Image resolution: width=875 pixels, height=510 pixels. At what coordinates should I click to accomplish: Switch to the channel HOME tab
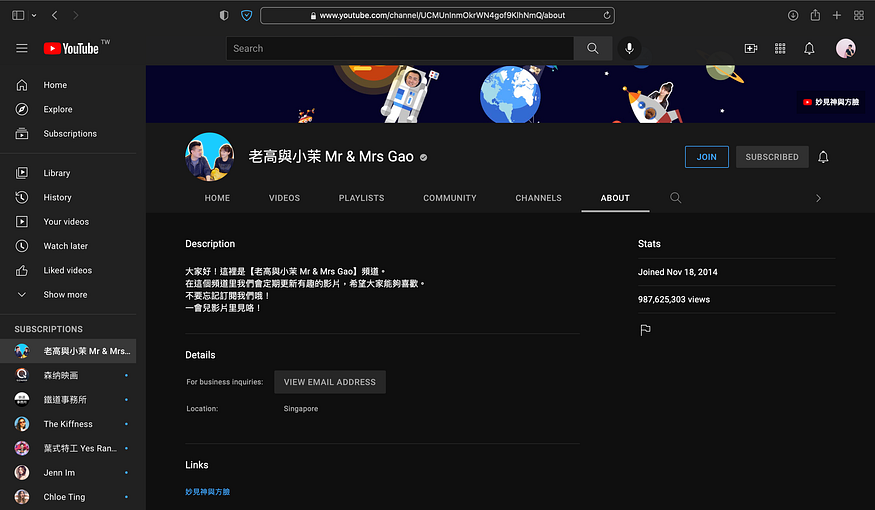click(217, 198)
